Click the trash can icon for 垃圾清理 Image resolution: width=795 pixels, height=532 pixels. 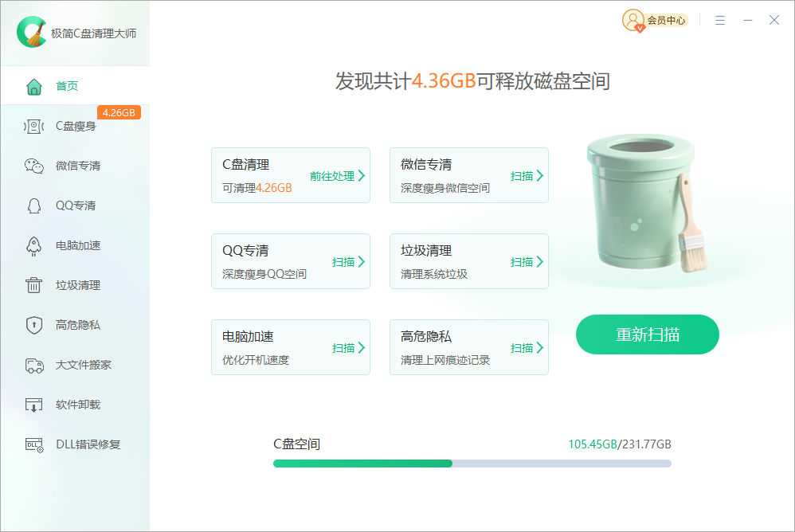tap(34, 285)
